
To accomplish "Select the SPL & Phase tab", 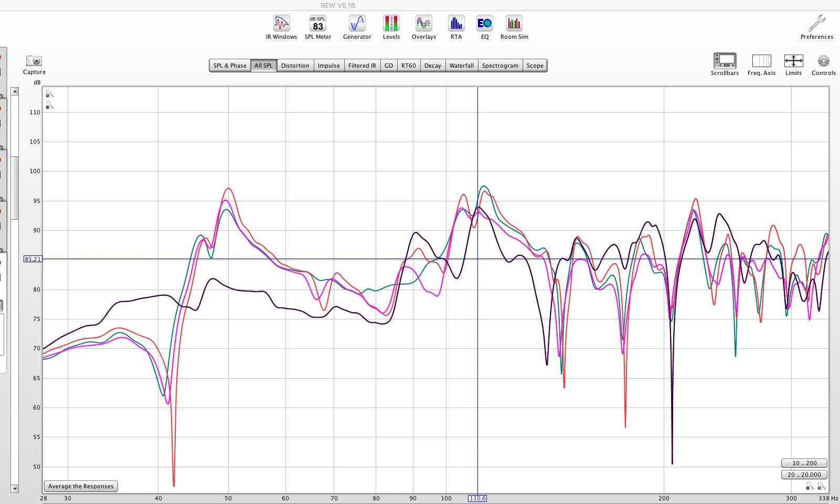I will pos(230,66).
